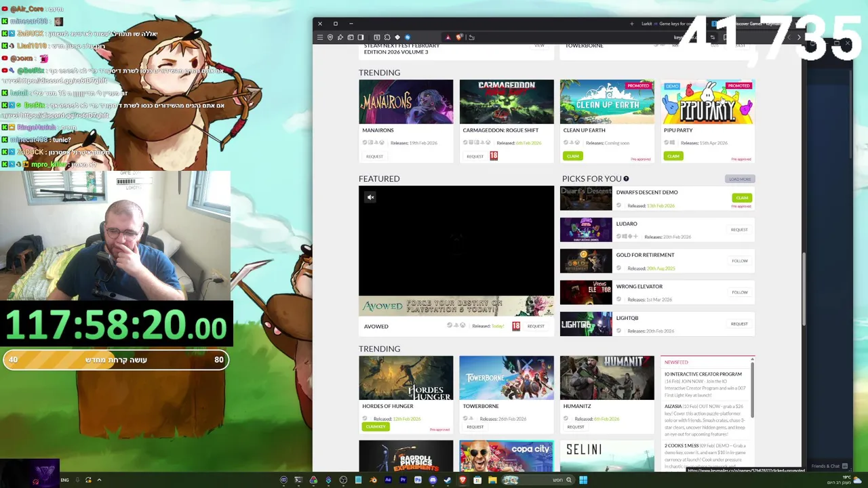Click the 18 age rating badge for Carmageddon
Screen dimensions: 868x488
pyautogui.click(x=494, y=156)
